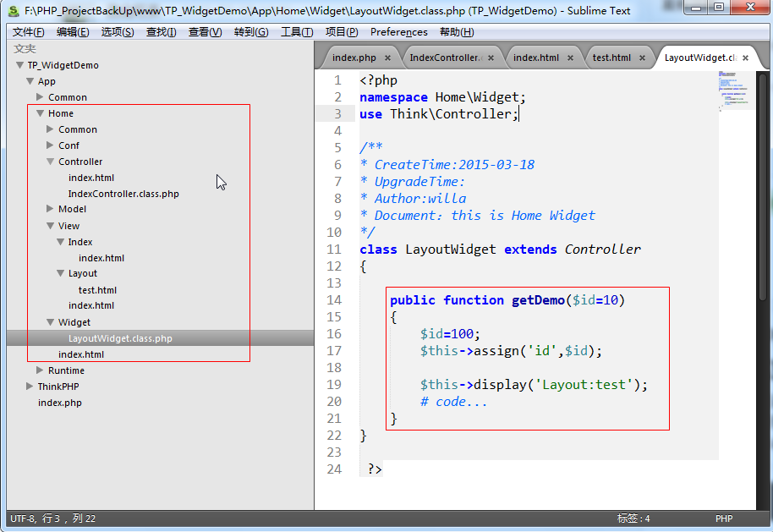773x532 pixels.
Task: Open the Preferences menu
Action: (x=399, y=32)
